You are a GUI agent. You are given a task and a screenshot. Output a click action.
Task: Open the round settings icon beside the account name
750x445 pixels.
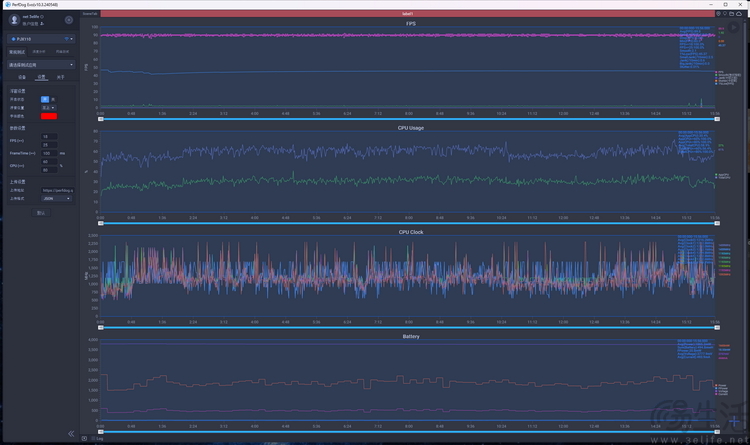click(x=69, y=20)
